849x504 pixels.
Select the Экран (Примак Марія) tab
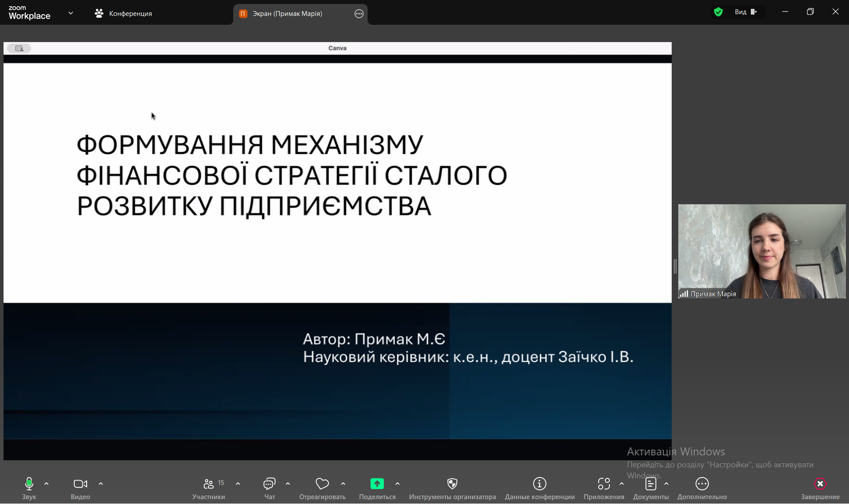287,14
